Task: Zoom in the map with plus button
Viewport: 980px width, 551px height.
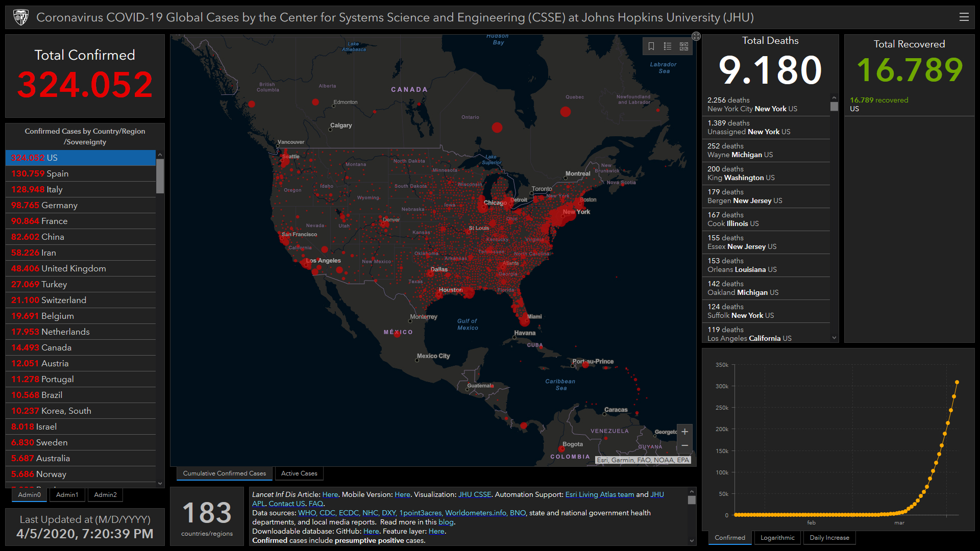Action: click(x=685, y=432)
